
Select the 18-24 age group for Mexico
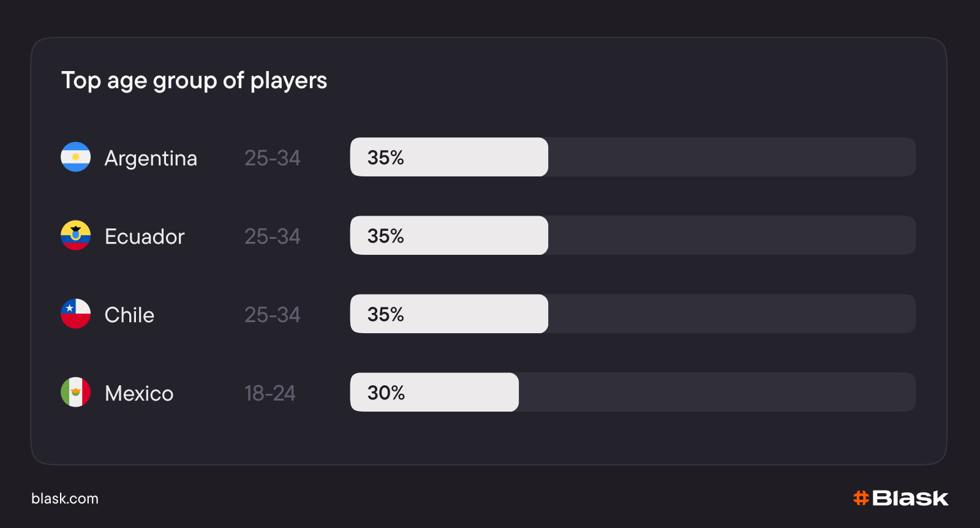click(x=269, y=393)
